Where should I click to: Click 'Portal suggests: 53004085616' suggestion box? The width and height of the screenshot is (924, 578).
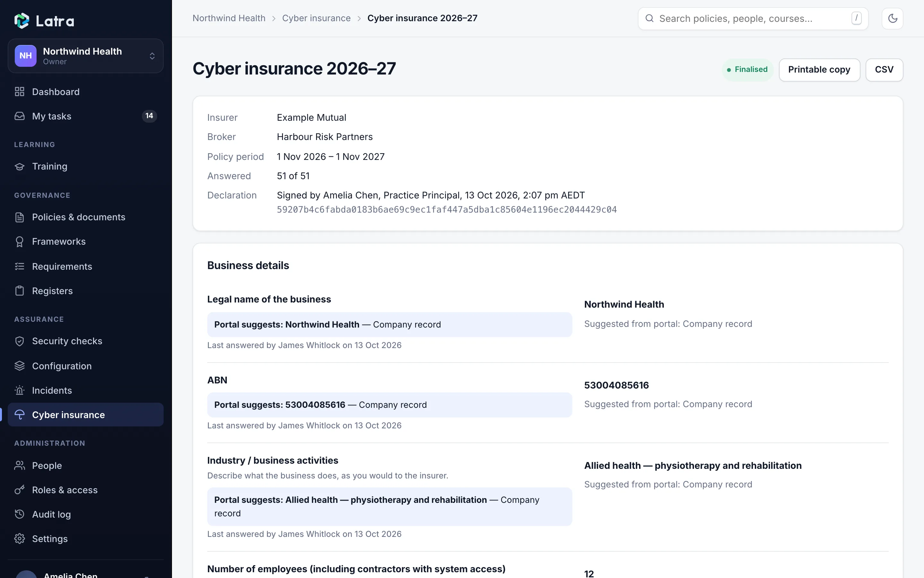click(389, 405)
